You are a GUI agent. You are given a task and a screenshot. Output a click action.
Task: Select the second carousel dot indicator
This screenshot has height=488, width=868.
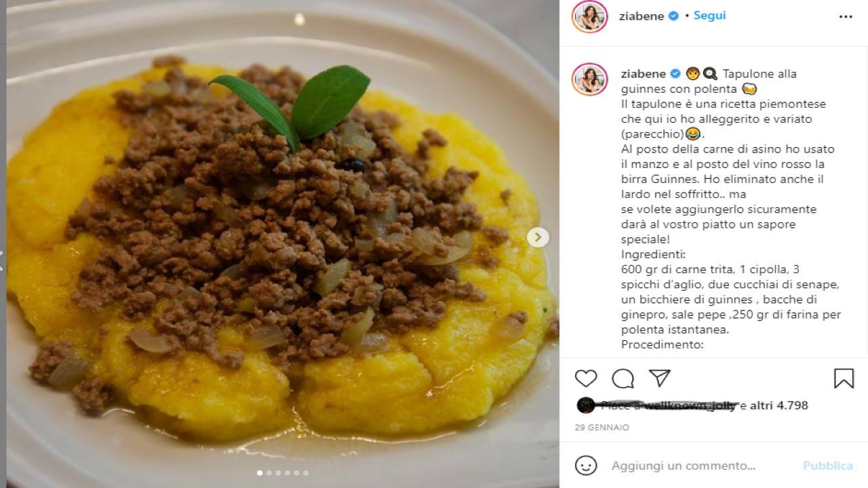pos(269,473)
